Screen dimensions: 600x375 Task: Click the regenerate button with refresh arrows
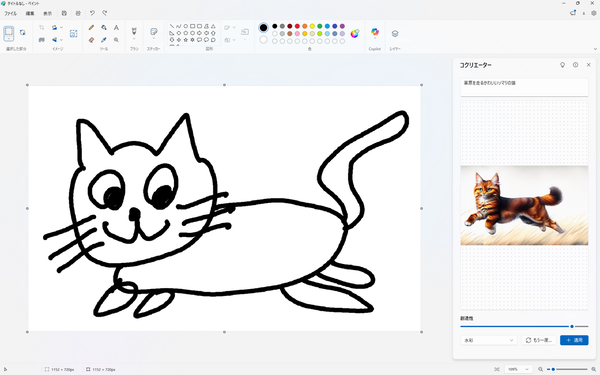(538, 340)
